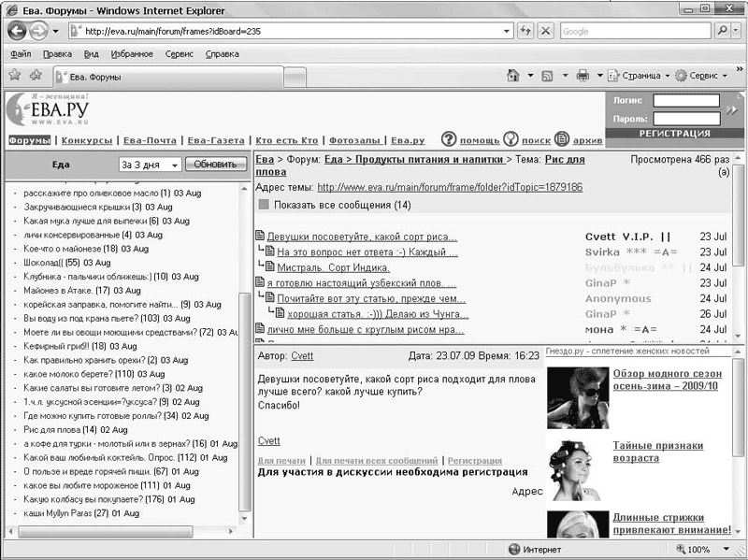This screenshot has width=748, height=560.
Task: Expand the Сервис command bar dropdown
Action: click(701, 76)
